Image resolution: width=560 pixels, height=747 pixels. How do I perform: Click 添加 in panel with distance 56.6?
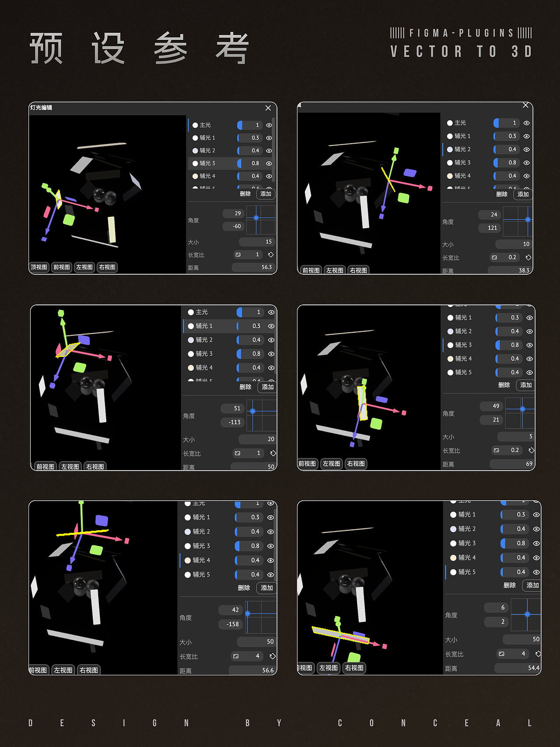coord(267,588)
